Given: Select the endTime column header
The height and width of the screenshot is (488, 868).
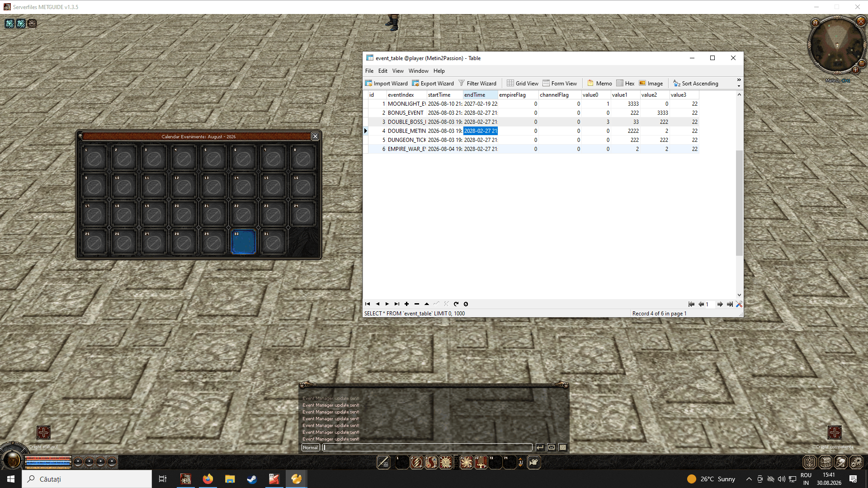Looking at the screenshot, I should [x=480, y=95].
